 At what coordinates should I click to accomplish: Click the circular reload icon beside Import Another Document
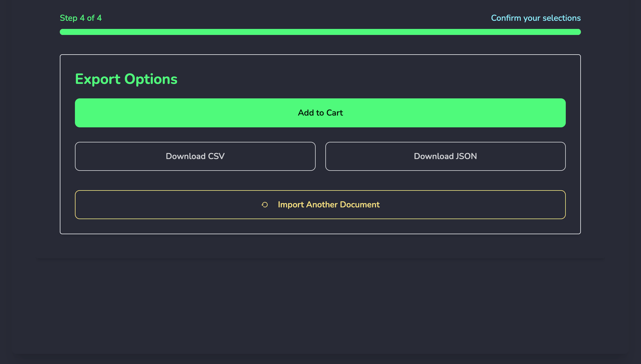264,205
